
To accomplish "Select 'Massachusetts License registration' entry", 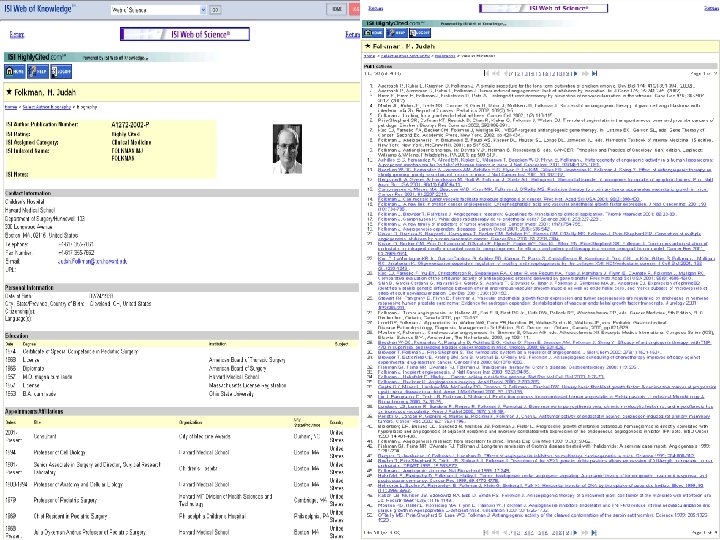I will tap(247, 385).
